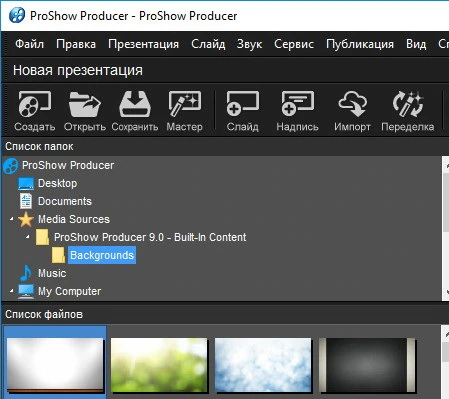Select ProShow Producer 9.0 - Built-In Content
Image resolution: width=449 pixels, height=399 pixels.
[150, 237]
